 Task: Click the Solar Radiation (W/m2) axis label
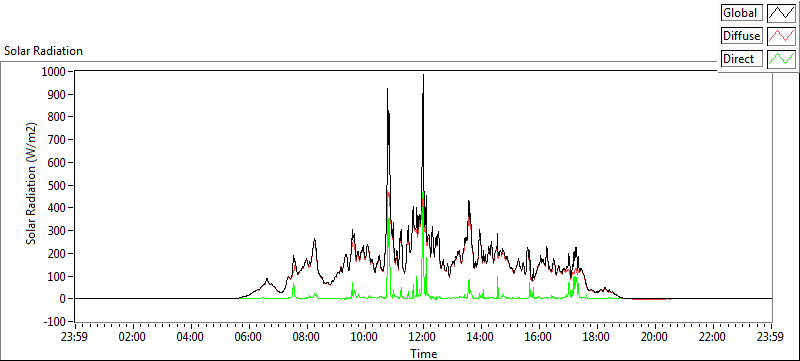click(x=32, y=184)
